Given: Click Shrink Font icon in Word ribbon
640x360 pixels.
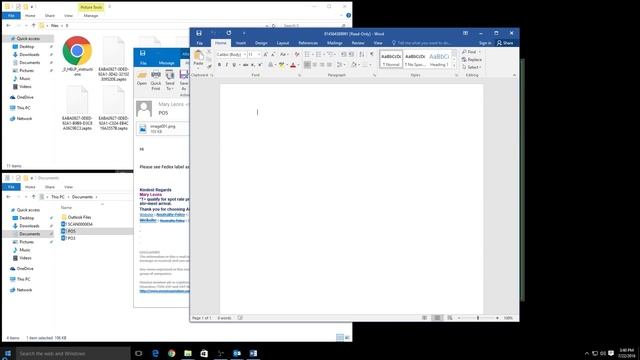Looking at the screenshot, I should pos(272,54).
